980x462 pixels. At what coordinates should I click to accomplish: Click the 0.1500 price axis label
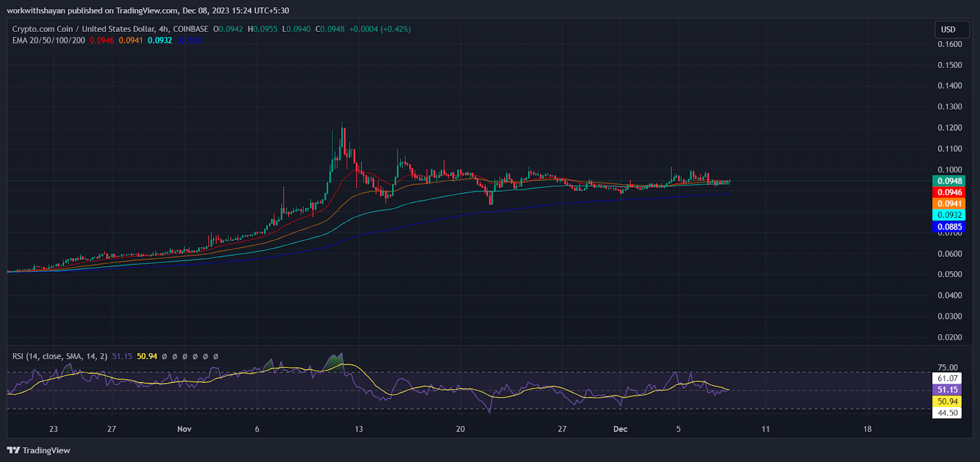949,65
